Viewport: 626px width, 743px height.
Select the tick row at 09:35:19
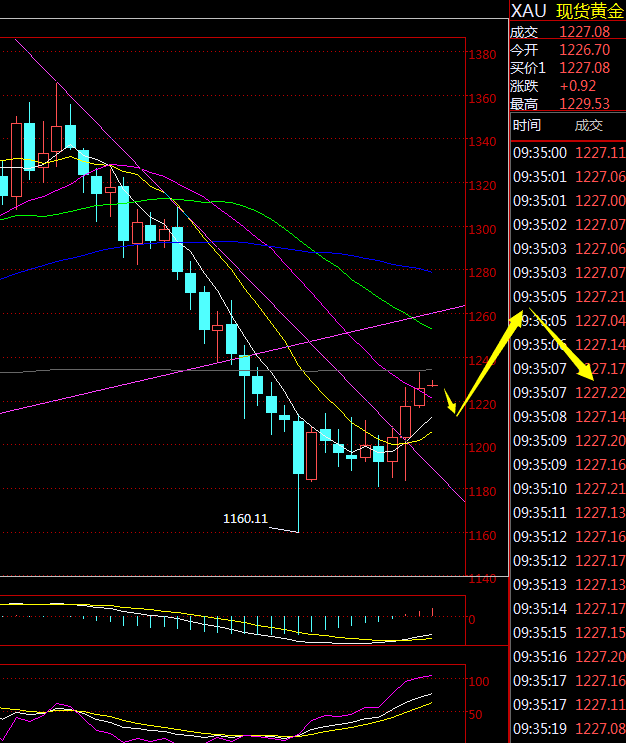568,729
